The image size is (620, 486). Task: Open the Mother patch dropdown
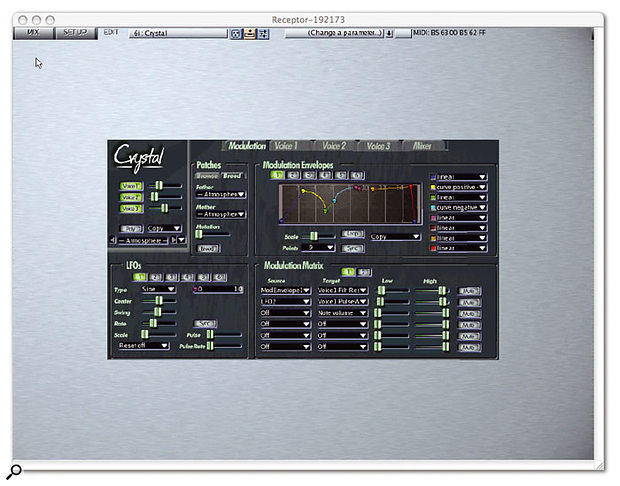click(x=221, y=214)
